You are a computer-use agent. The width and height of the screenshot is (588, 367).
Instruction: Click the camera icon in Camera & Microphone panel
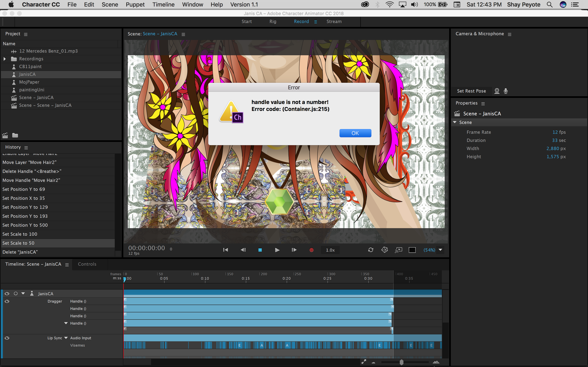(497, 91)
